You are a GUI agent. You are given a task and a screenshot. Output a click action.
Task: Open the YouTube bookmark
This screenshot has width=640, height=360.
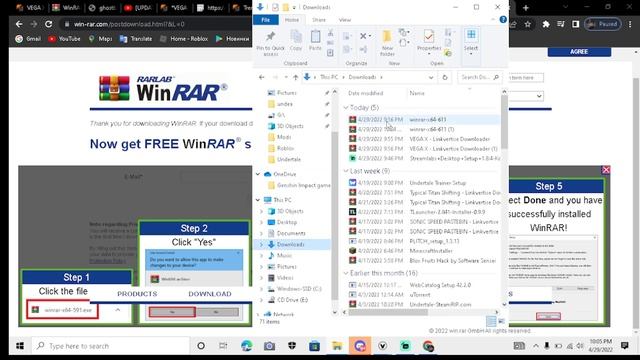click(x=64, y=39)
